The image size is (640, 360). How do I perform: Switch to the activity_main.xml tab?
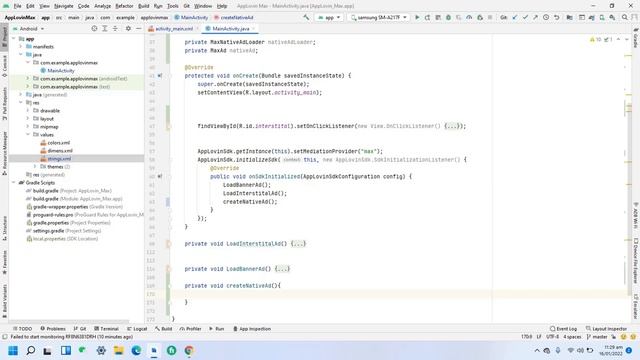(173, 29)
